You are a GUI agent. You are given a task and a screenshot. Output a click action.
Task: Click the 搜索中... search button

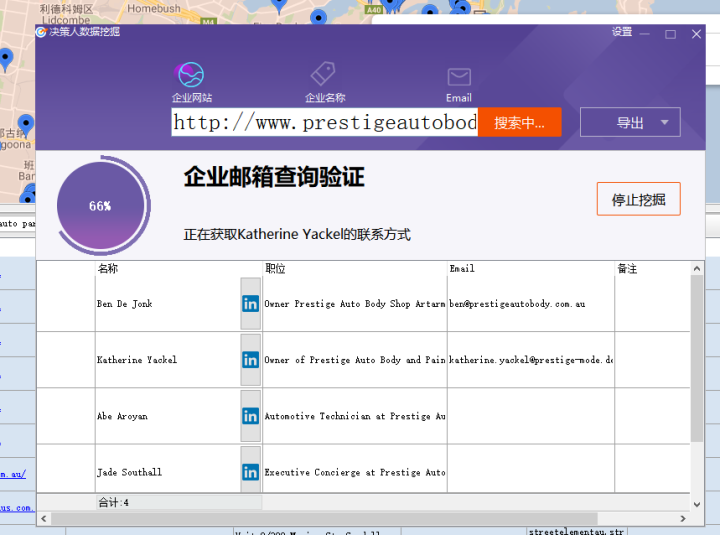click(x=519, y=122)
